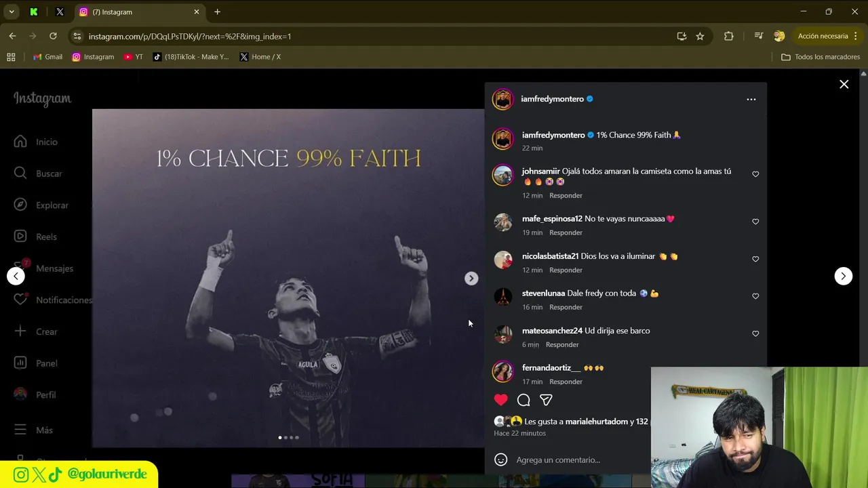This screenshot has width=868, height=488.
Task: Share the post via paper plane icon
Action: click(x=546, y=400)
